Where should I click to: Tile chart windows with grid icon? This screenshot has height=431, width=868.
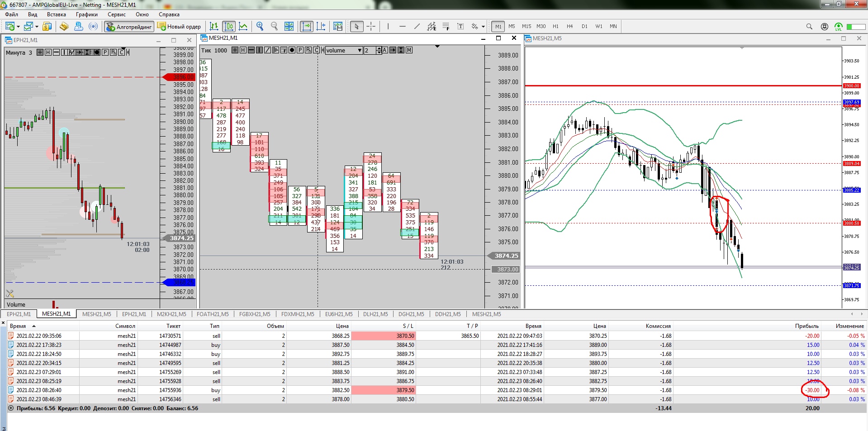289,26
